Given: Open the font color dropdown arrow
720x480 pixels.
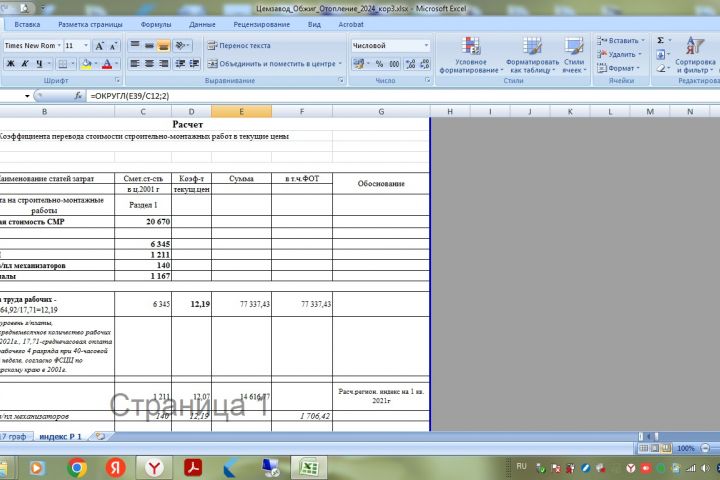Looking at the screenshot, I should pos(117,64).
